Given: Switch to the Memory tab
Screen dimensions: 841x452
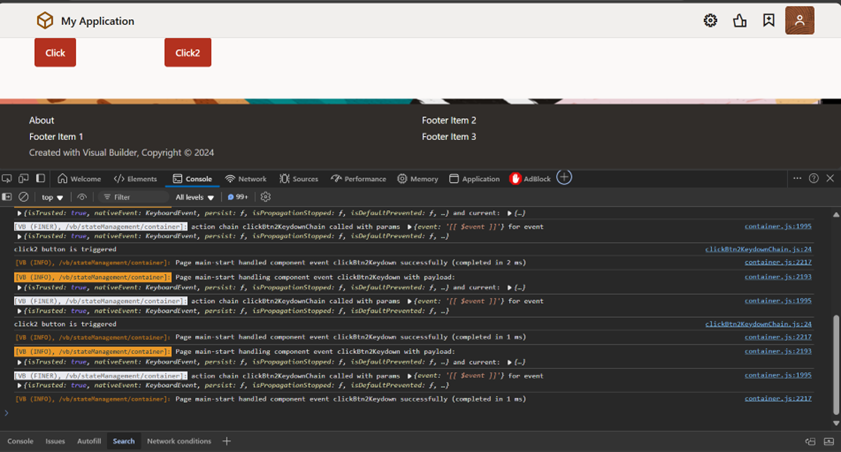Looking at the screenshot, I should 418,179.
